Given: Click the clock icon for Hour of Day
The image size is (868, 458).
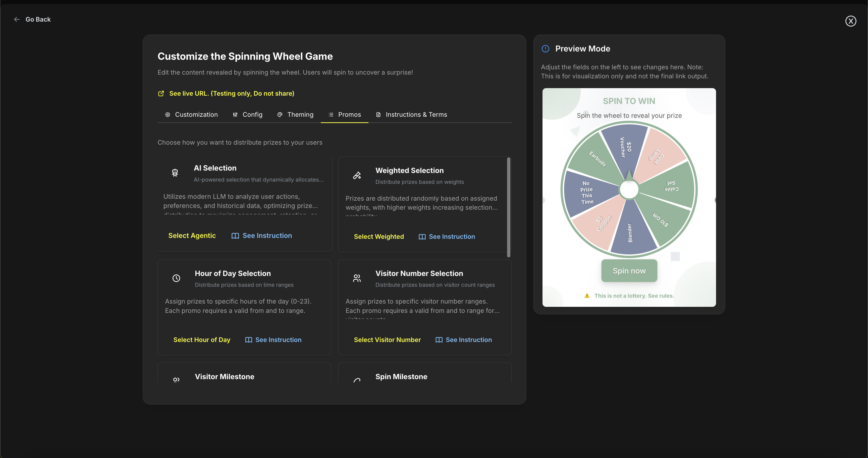Looking at the screenshot, I should tap(176, 278).
